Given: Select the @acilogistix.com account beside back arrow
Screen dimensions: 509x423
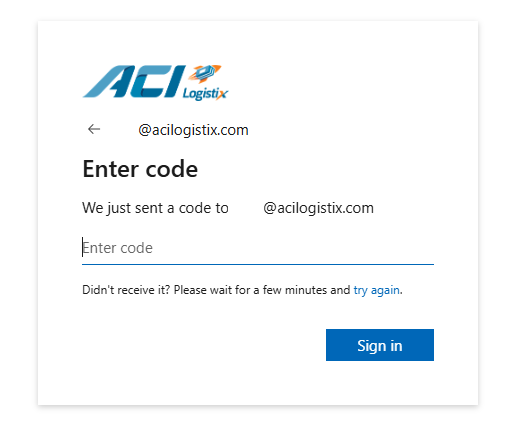Looking at the screenshot, I should tap(193, 130).
